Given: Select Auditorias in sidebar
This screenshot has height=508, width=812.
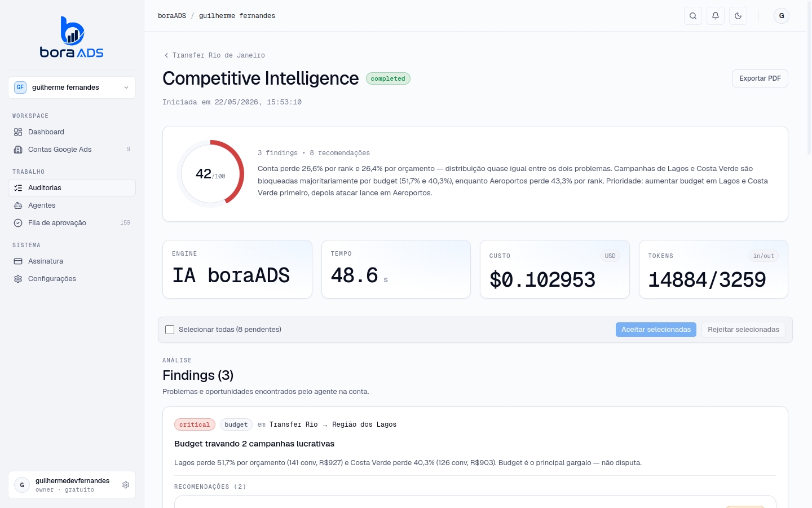Looking at the screenshot, I should click(x=72, y=188).
